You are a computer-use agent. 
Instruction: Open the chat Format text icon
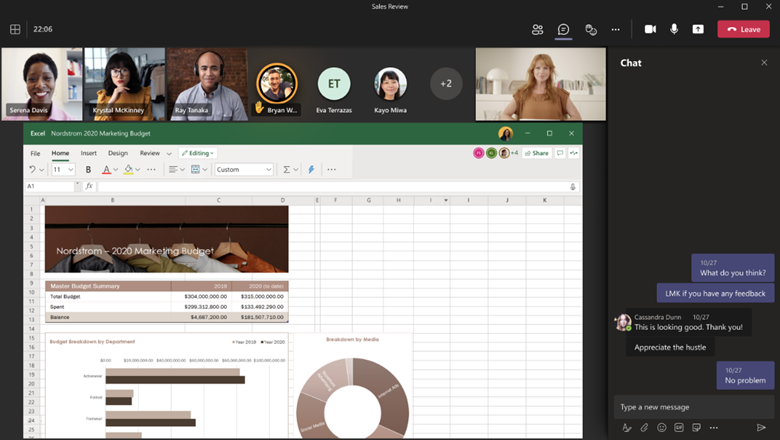pyautogui.click(x=627, y=428)
